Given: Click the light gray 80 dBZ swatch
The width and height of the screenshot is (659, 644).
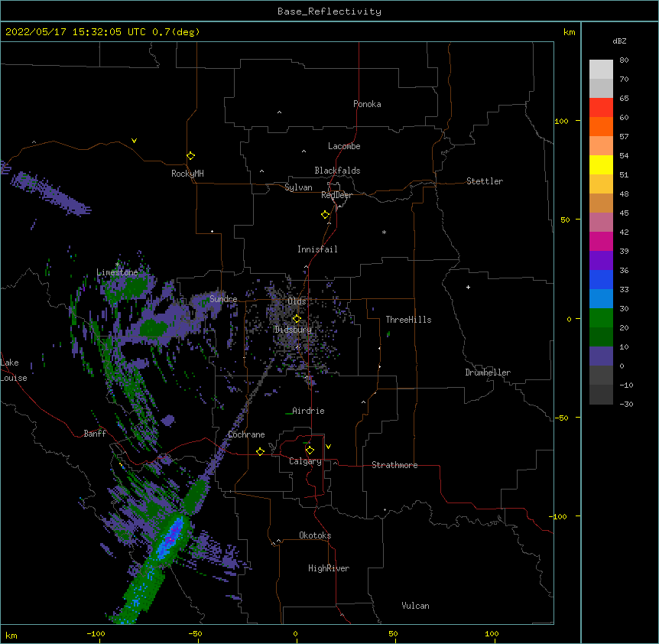Looking at the screenshot, I should [601, 70].
